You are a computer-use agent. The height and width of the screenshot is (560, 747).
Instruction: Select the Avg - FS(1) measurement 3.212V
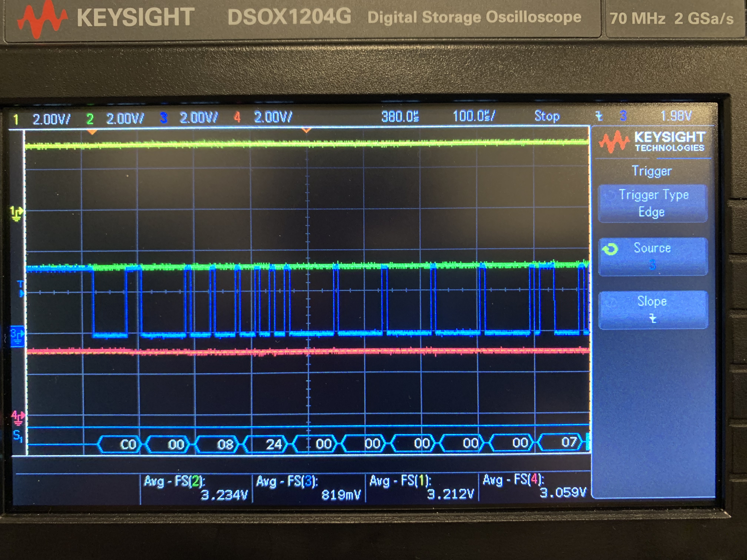click(422, 487)
